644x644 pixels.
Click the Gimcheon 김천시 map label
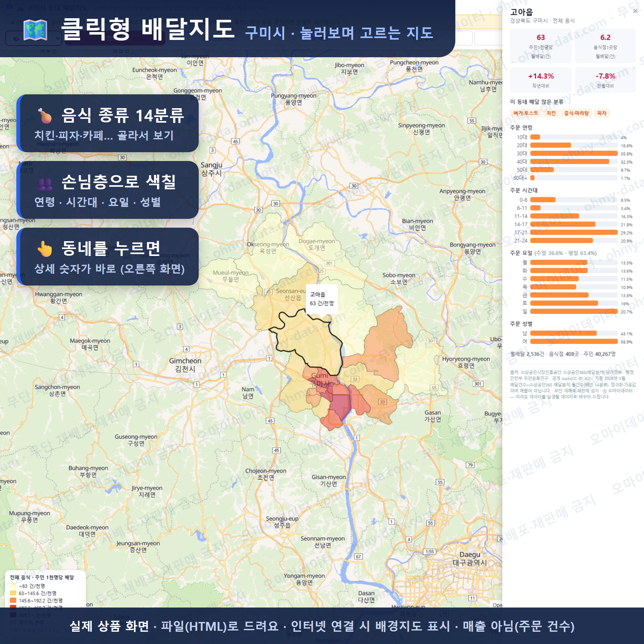pyautogui.click(x=185, y=365)
